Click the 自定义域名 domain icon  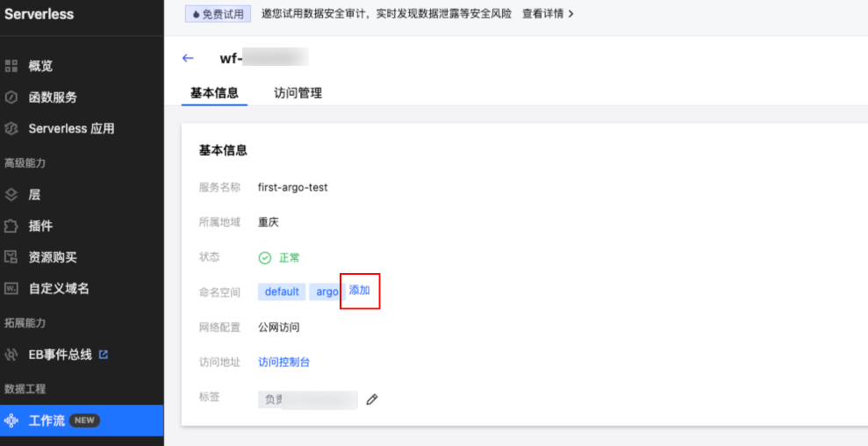11,288
